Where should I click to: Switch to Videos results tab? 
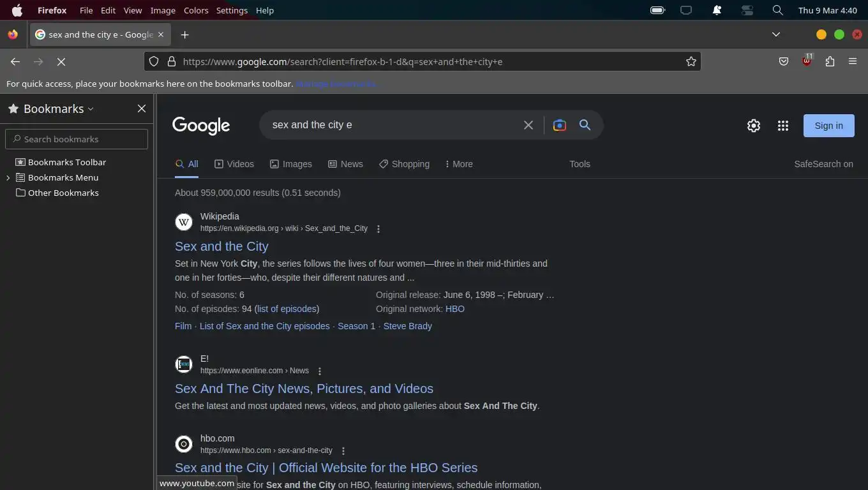(234, 164)
